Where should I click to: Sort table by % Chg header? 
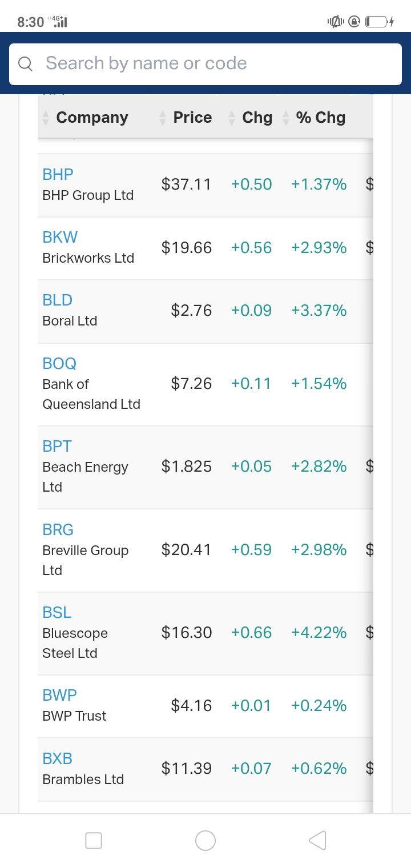click(321, 118)
